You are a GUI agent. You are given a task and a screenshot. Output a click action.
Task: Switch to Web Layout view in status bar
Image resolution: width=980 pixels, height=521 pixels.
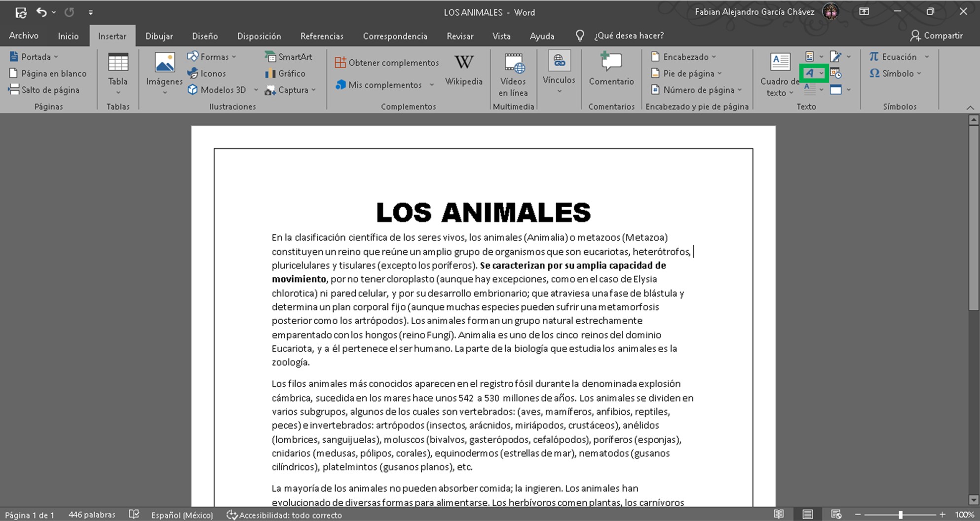(836, 515)
